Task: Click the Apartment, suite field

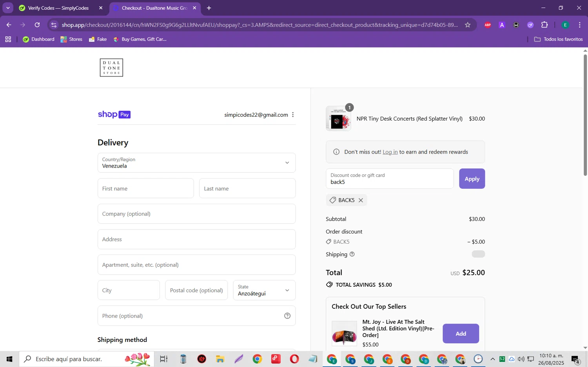Action: pos(196,265)
